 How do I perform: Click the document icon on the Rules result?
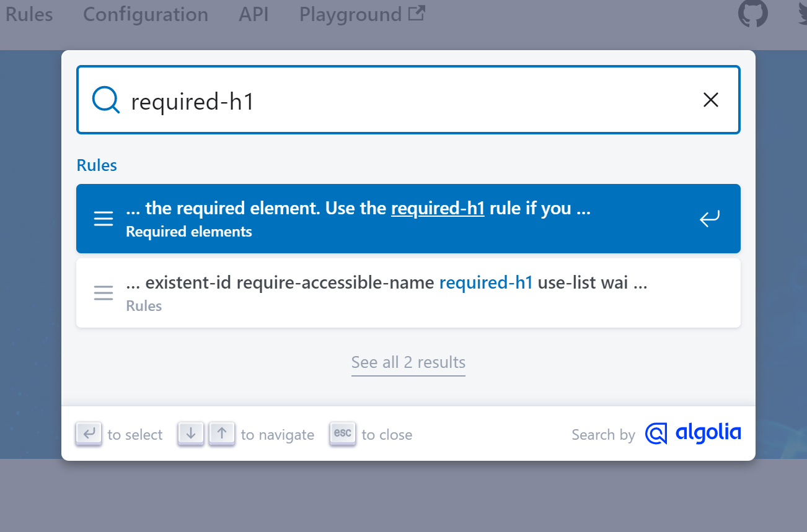point(103,292)
